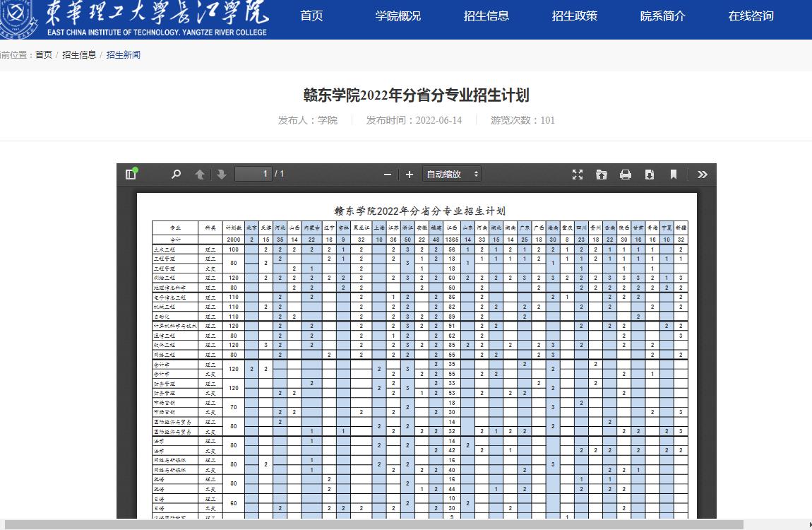Viewport: 812px width, 530px height.
Task: Open the 院系简介 navigation menu
Action: coord(663,16)
